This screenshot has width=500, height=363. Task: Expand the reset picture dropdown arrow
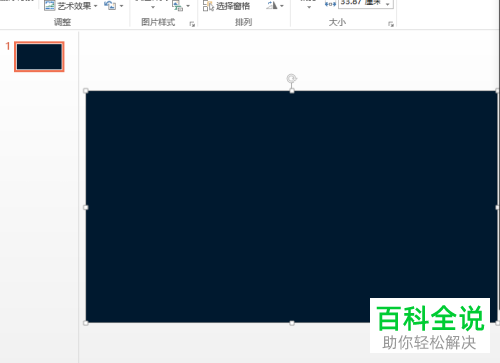121,6
